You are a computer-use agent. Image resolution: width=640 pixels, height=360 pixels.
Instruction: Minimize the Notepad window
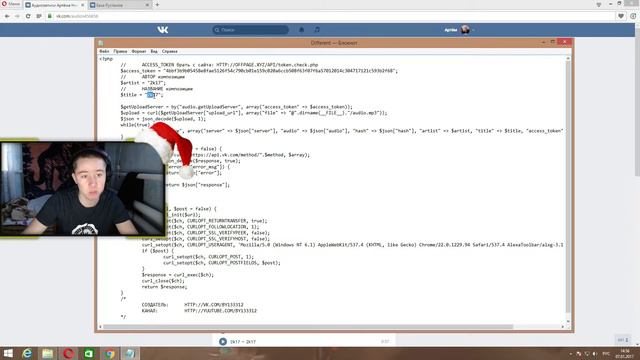click(x=543, y=42)
